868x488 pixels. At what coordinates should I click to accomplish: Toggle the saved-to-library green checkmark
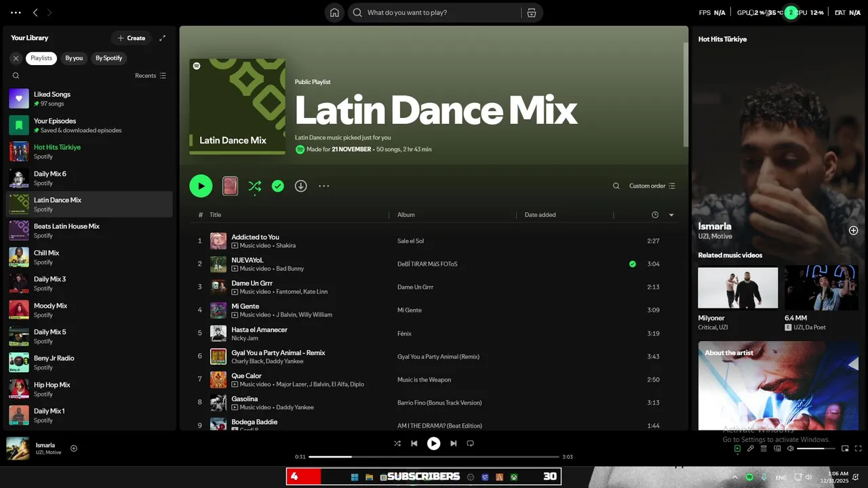tap(278, 186)
